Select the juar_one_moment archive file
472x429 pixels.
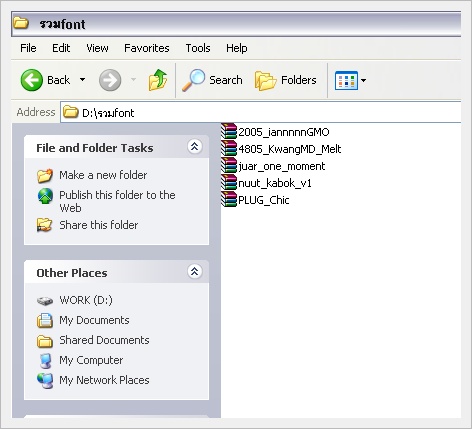[x=273, y=166]
